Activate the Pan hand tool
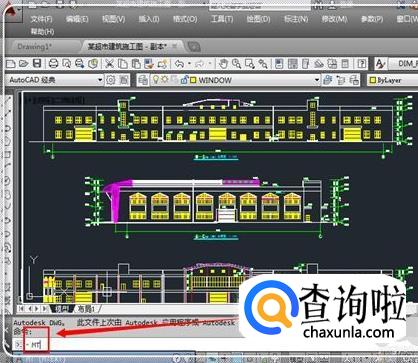418x363 pixels. tap(223, 63)
